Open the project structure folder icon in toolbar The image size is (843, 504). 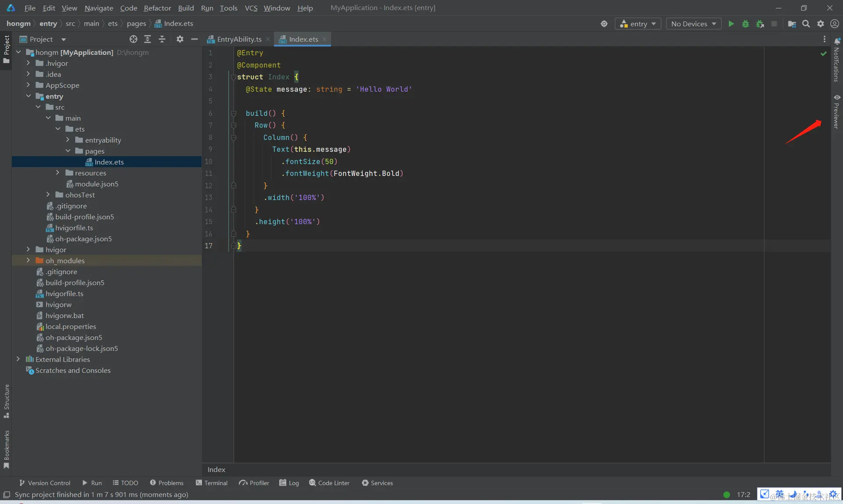792,24
